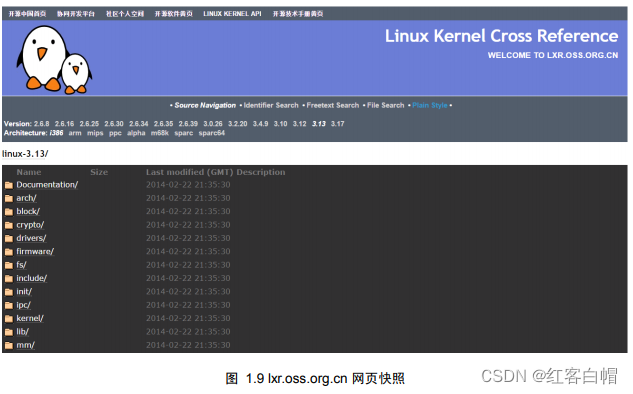
Task: Select kernel version 3.2.20
Action: [x=238, y=124]
